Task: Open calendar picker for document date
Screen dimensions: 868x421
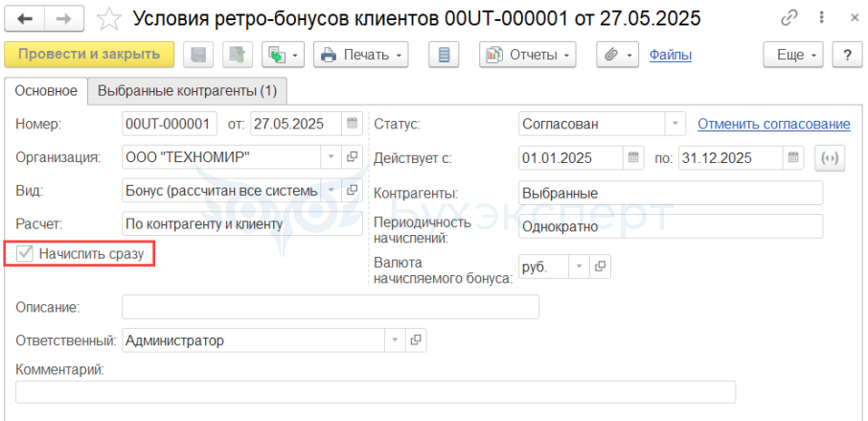Action: [x=353, y=124]
